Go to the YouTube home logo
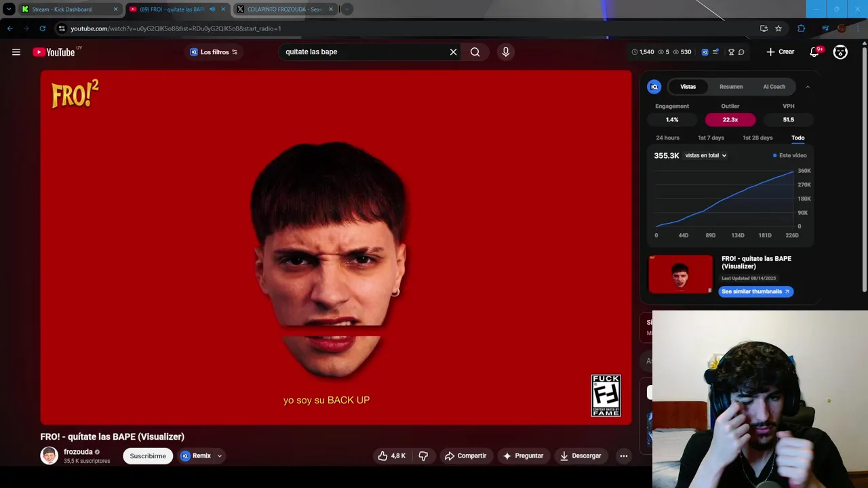Viewport: 868px width, 488px height. pyautogui.click(x=54, y=52)
